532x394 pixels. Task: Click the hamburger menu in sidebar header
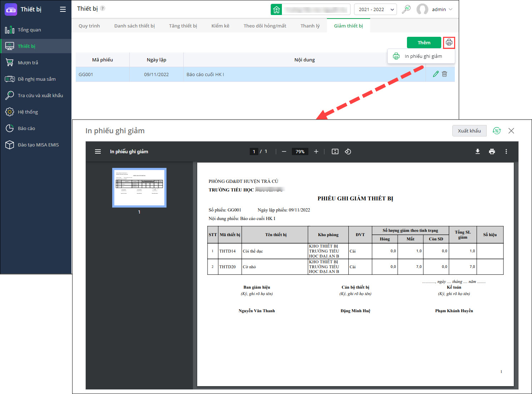click(x=63, y=9)
